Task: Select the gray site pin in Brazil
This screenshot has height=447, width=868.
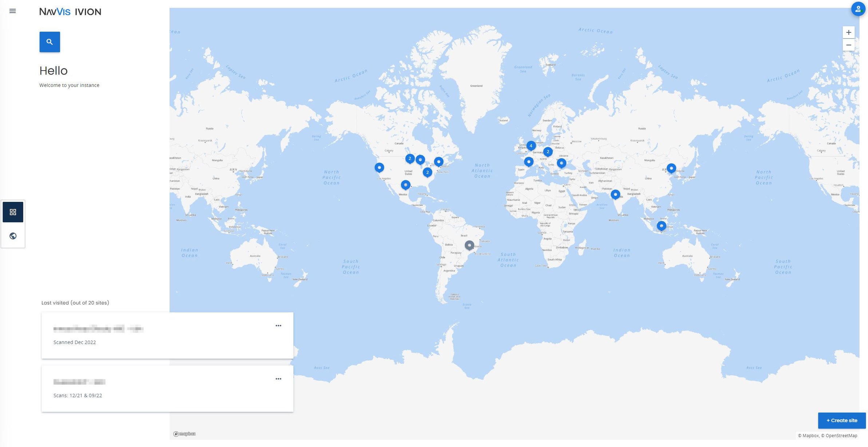Action: [x=469, y=246]
